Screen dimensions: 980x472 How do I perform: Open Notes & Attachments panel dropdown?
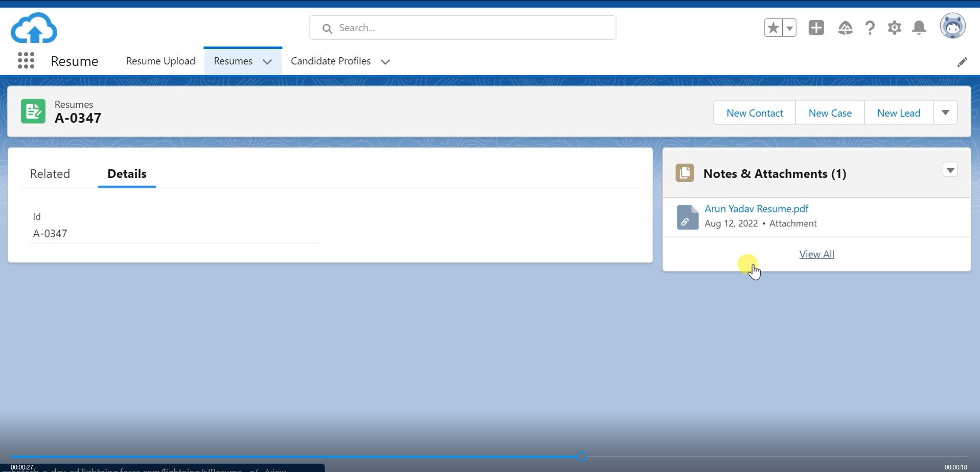pos(950,170)
